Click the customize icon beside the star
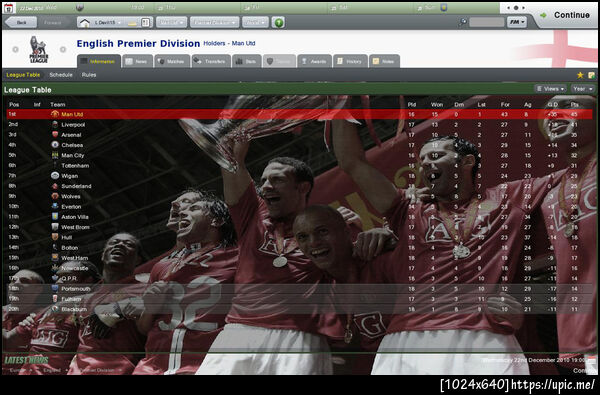The width and height of the screenshot is (600, 395). 592,75
